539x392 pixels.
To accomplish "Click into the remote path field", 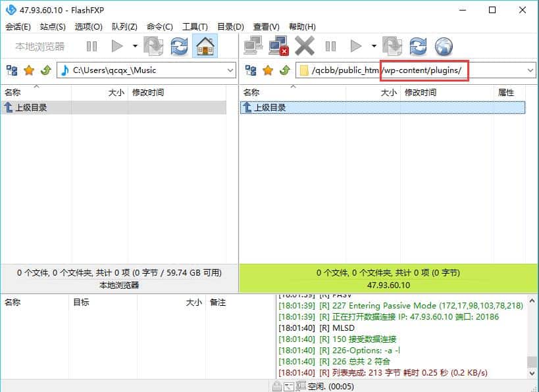I will pos(415,70).
